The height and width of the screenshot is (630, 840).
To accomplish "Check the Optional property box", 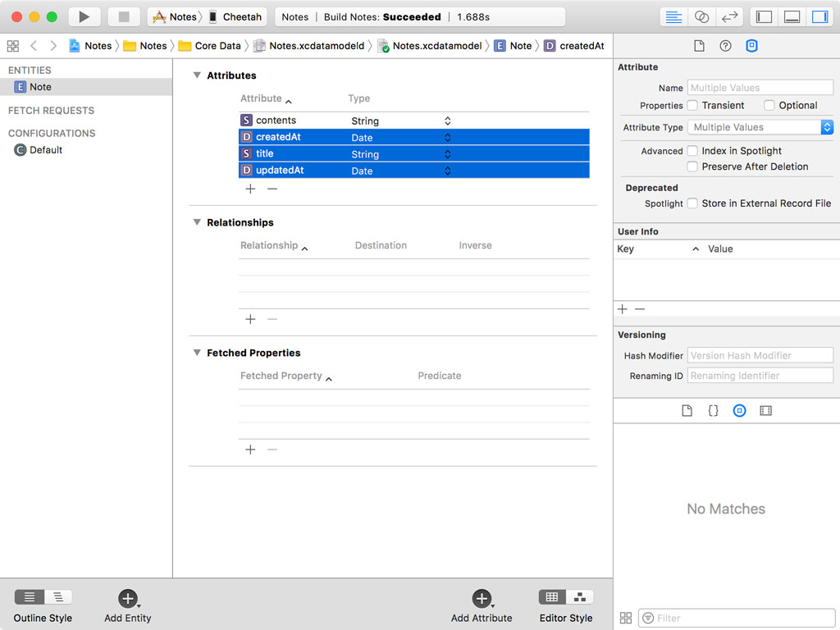I will coord(769,105).
